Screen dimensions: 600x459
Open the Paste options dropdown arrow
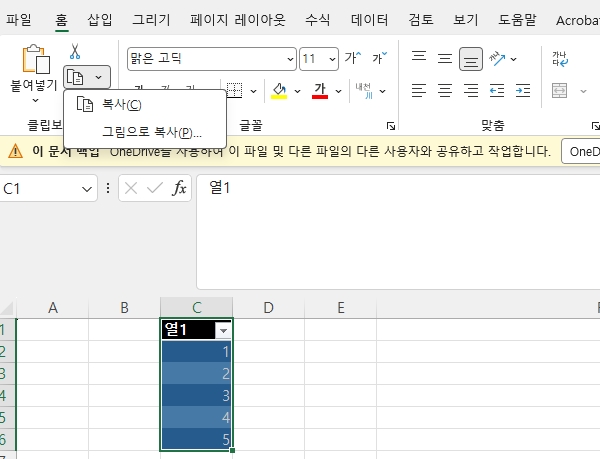tap(35, 101)
